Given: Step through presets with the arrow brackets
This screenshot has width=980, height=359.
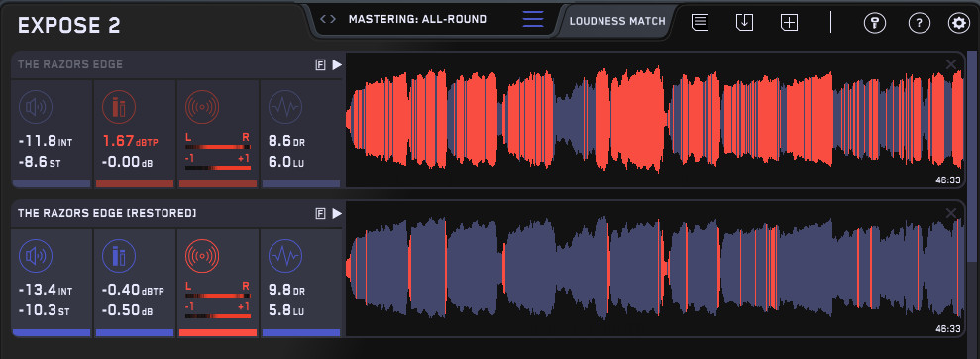Looking at the screenshot, I should pos(328,19).
